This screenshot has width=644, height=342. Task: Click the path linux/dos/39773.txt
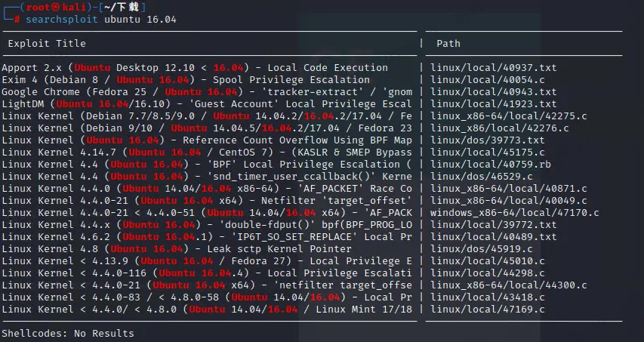click(487, 140)
